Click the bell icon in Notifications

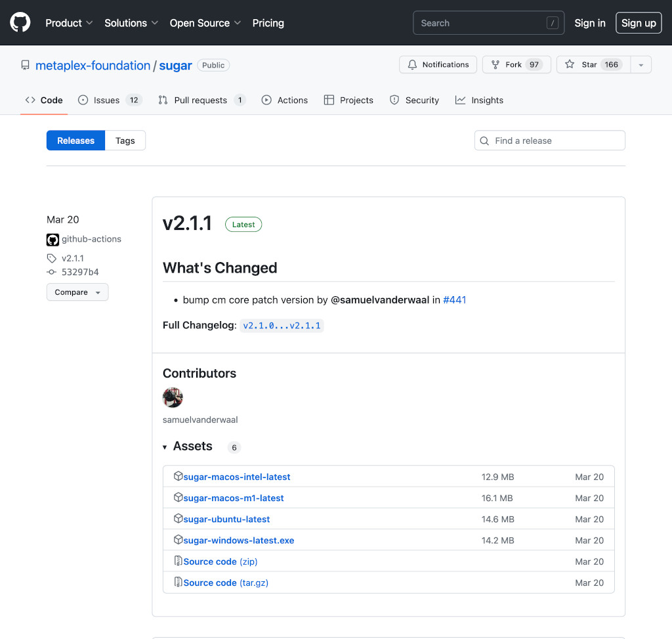(412, 65)
